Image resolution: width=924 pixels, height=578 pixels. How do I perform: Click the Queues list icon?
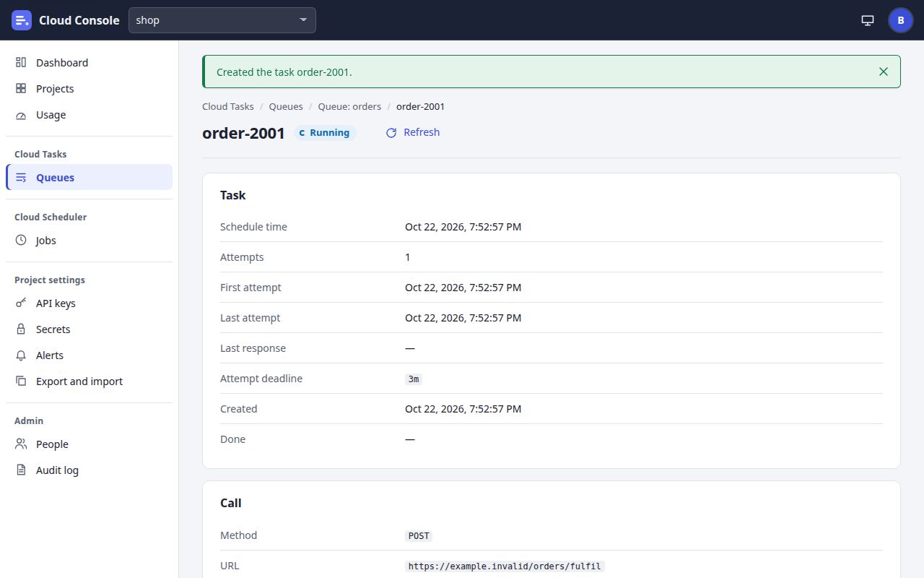coord(21,178)
